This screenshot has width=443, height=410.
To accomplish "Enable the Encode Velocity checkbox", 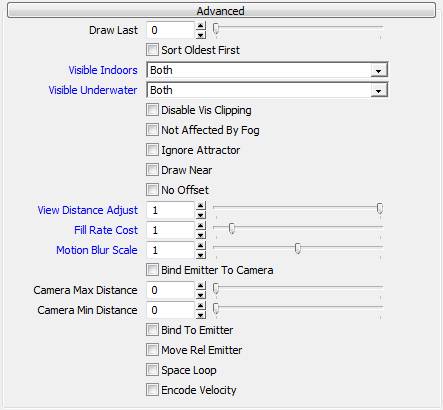I will point(152,390).
